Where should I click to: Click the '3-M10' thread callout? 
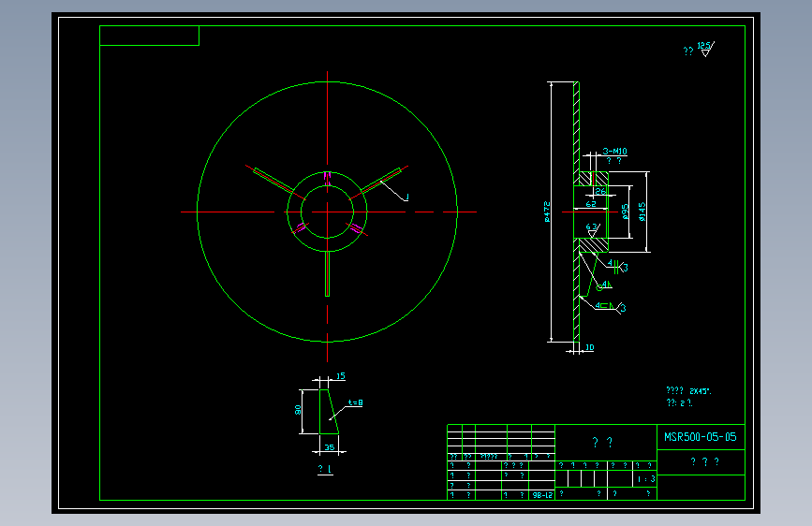click(614, 152)
